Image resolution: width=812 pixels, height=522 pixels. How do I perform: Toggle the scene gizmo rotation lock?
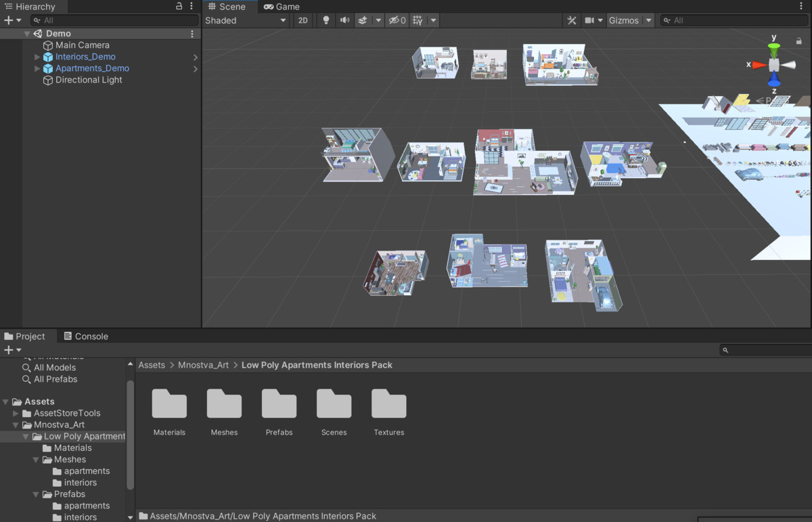[x=799, y=41]
